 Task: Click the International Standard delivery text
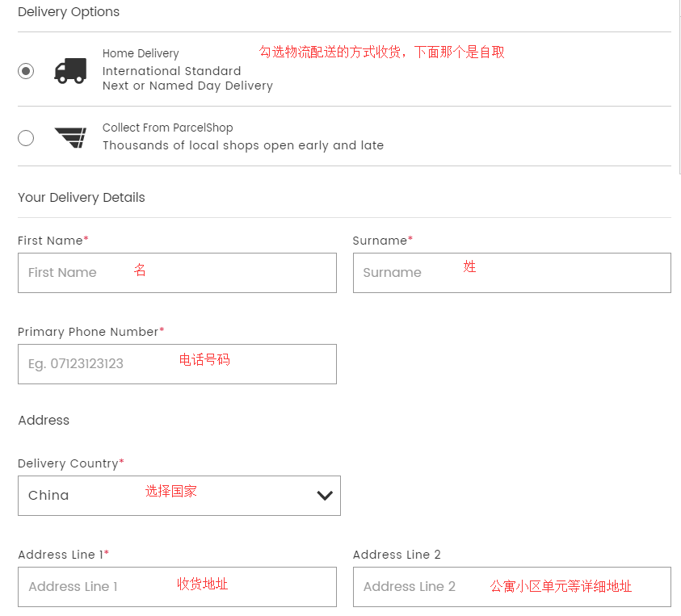tap(171, 71)
